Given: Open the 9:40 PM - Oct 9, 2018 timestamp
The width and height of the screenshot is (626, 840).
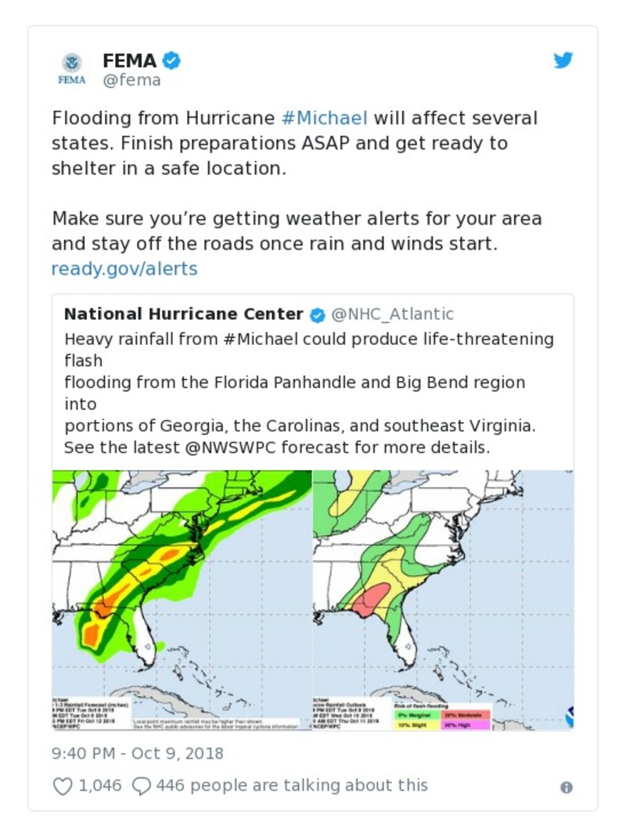Looking at the screenshot, I should pyautogui.click(x=138, y=754).
